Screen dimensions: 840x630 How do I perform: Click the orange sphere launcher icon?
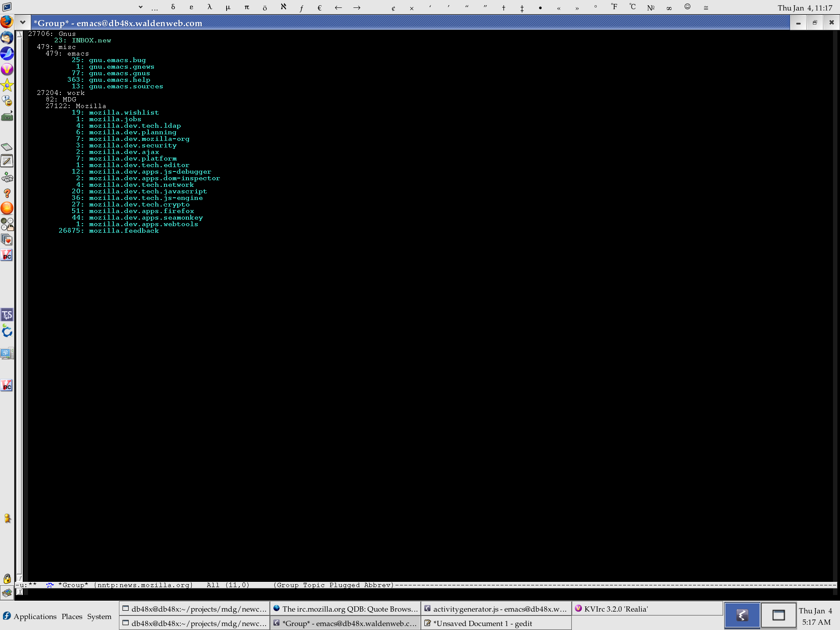tap(7, 208)
